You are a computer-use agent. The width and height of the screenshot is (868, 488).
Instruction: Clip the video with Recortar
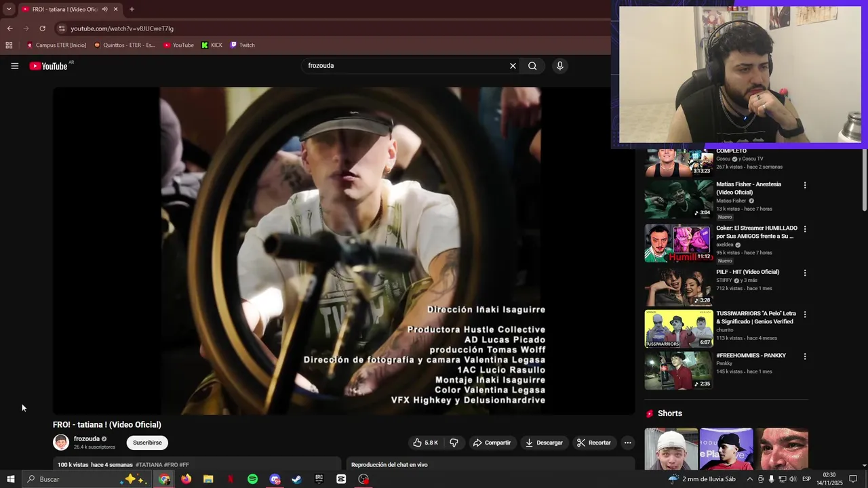pos(594,443)
